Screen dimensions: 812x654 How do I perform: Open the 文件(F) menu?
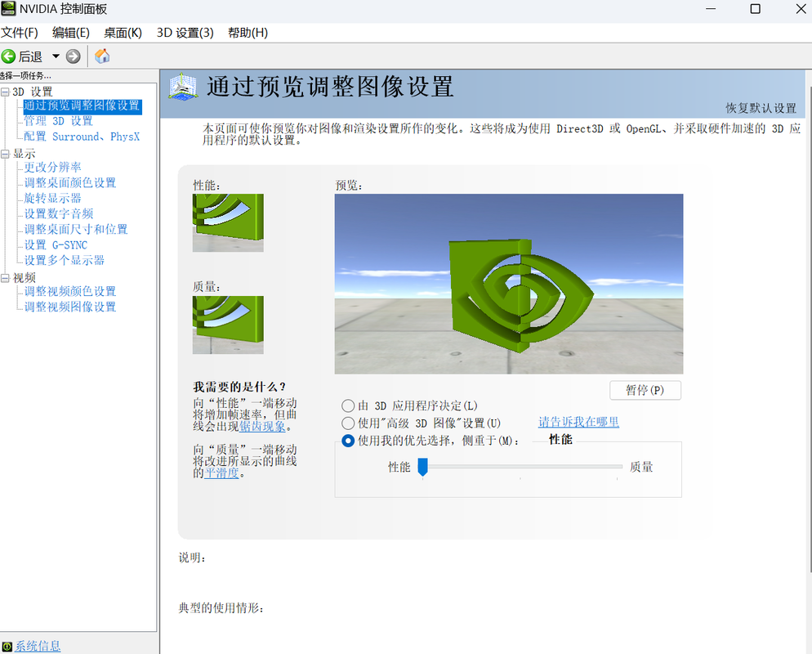(19, 33)
